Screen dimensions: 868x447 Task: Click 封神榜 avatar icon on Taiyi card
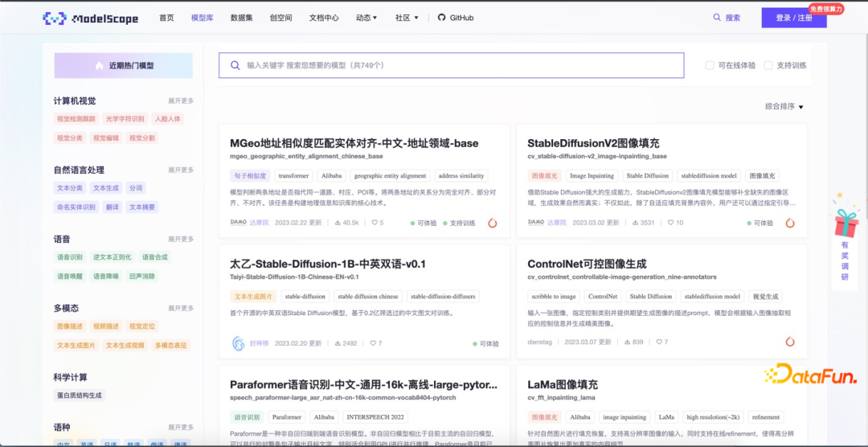click(238, 343)
